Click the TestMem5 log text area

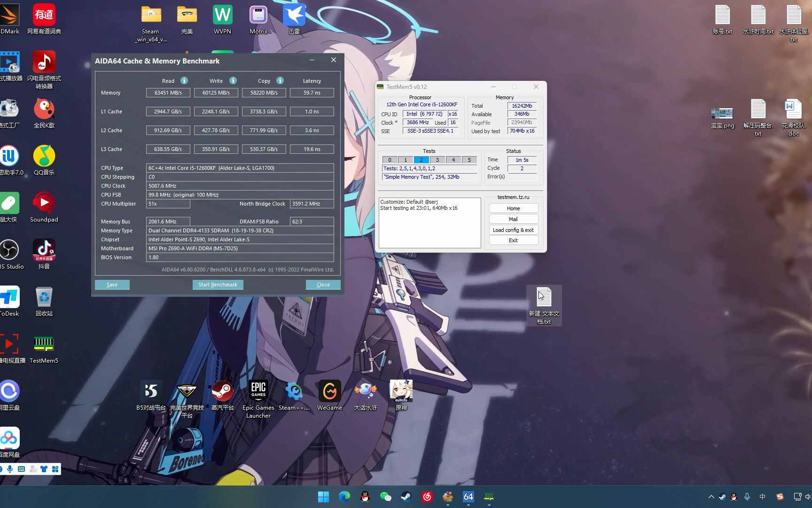point(429,222)
